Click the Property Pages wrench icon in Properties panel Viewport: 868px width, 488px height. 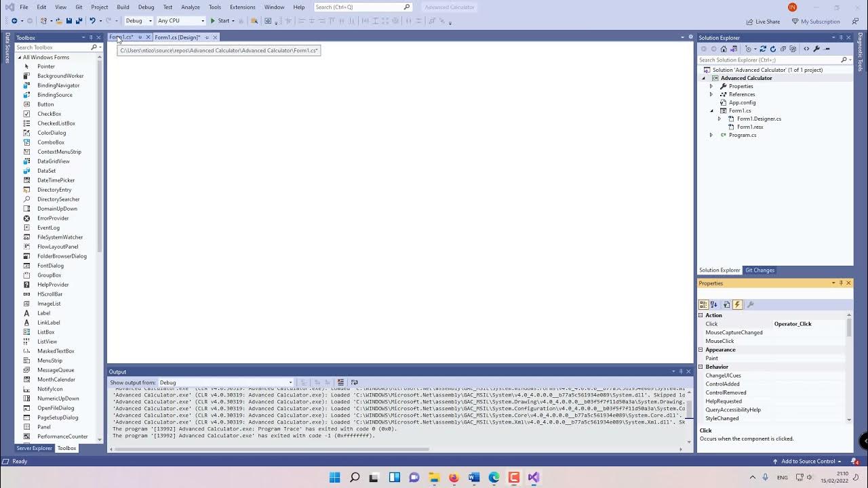coord(750,304)
